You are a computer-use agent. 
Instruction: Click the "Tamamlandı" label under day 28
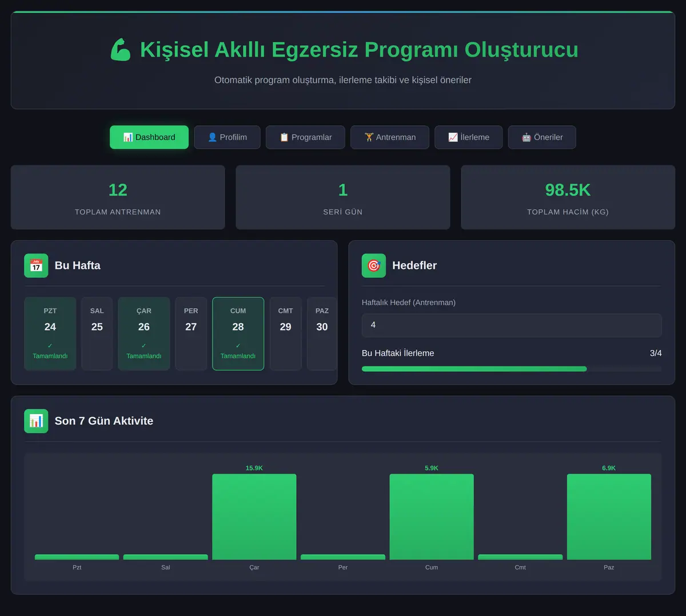tap(238, 356)
